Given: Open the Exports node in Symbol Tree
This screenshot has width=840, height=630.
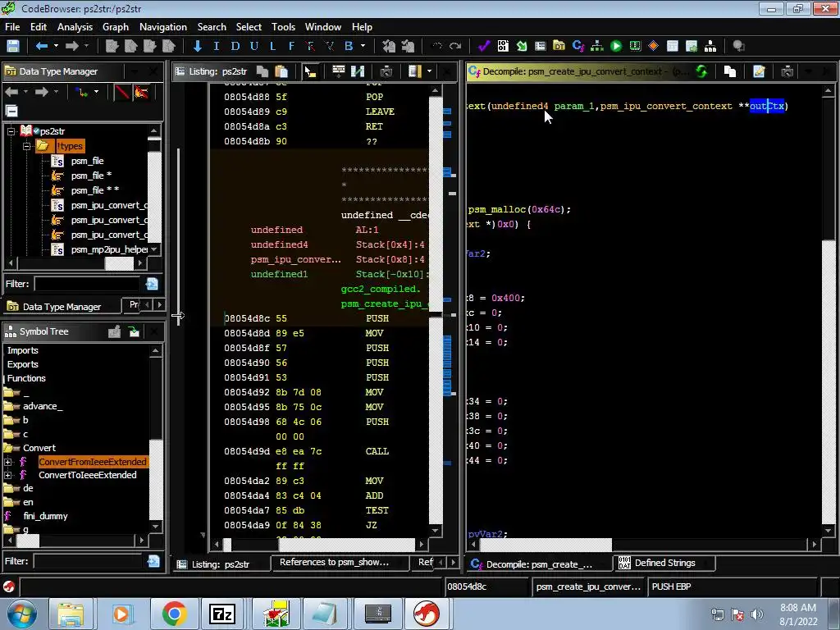Looking at the screenshot, I should pyautogui.click(x=22, y=364).
